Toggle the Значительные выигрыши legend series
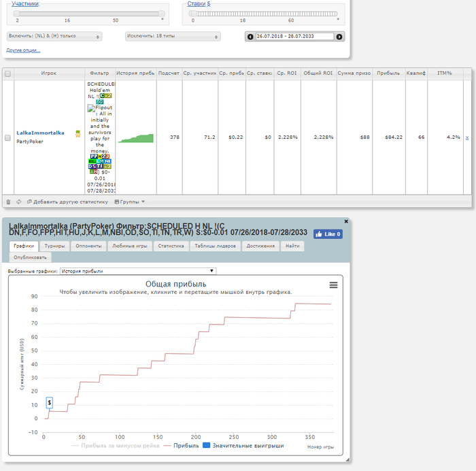 coord(243,446)
